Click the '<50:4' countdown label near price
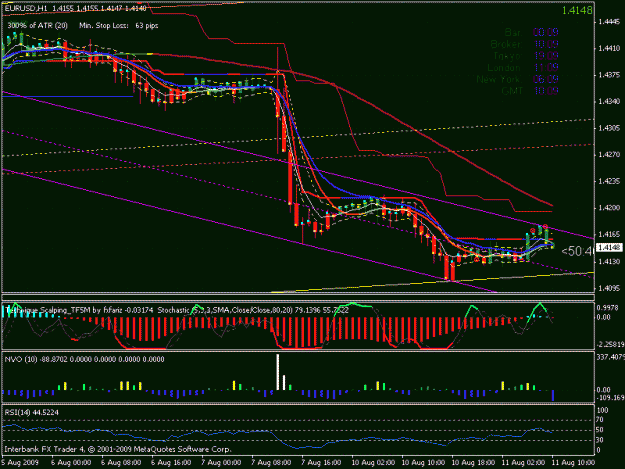This screenshot has height=469, width=625. 577,251
